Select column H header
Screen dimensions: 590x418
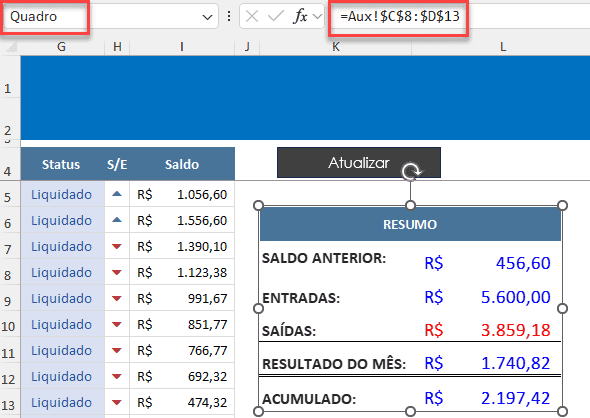[x=117, y=47]
